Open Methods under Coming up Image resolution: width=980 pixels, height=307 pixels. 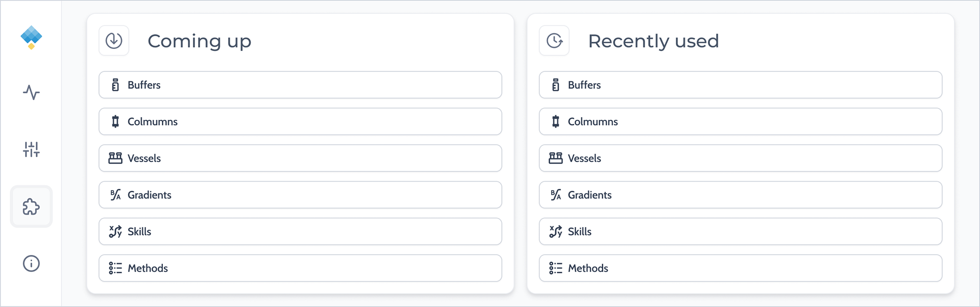[x=300, y=268]
